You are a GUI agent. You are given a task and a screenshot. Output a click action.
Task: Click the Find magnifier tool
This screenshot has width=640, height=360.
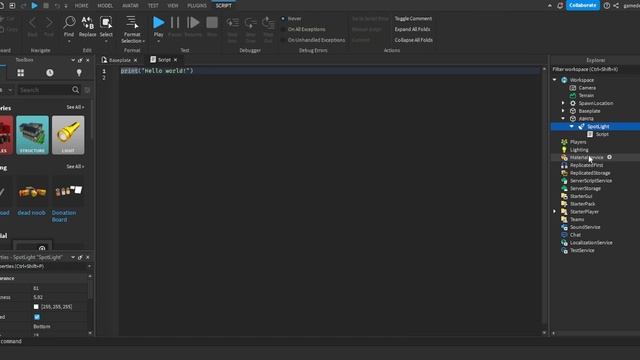tap(69, 27)
